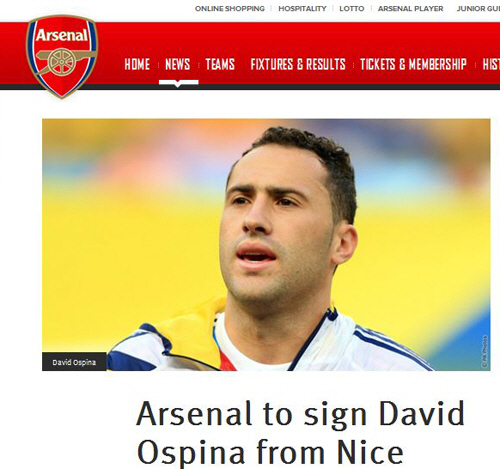Viewport: 500px width, 469px height.
Task: Open Tickets & Membership menu
Action: [x=413, y=64]
